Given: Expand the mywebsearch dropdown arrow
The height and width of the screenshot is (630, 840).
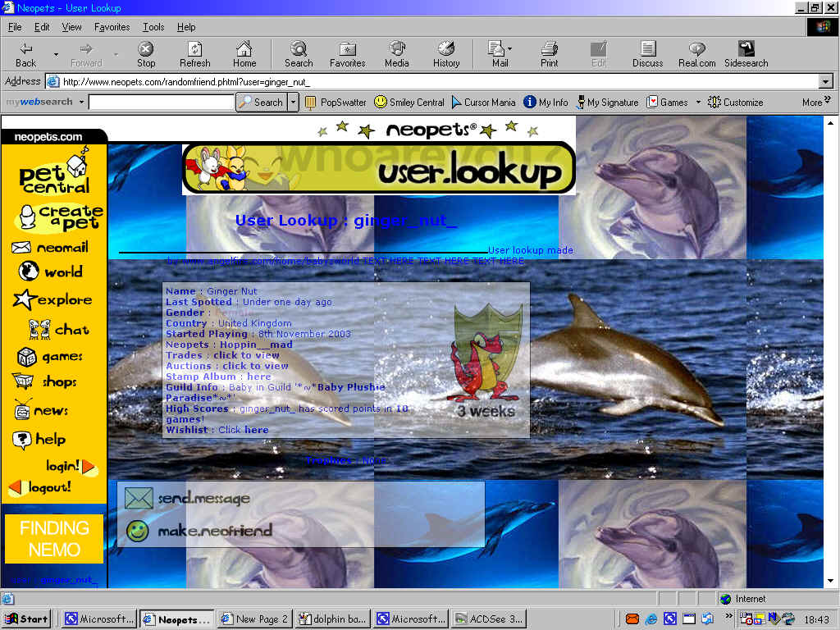Looking at the screenshot, I should 81,103.
